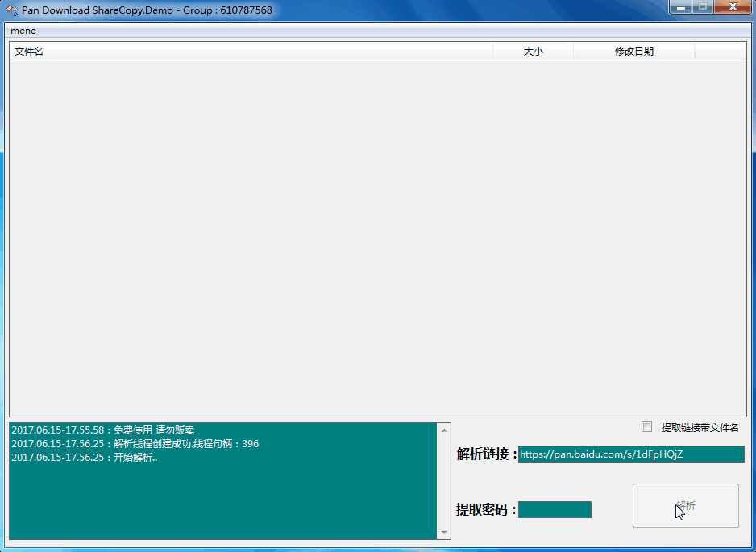Click the blank column header after 修改日期
Image resolution: width=756 pixels, height=552 pixels.
click(x=720, y=52)
